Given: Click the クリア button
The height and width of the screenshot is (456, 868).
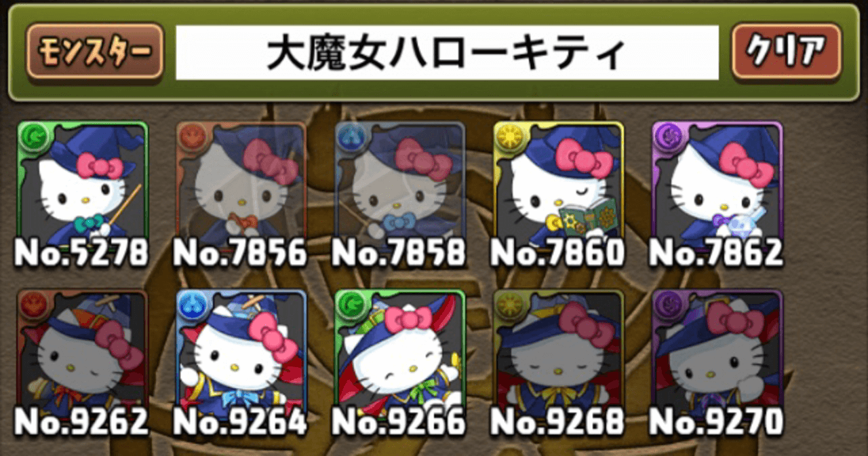Looking at the screenshot, I should pyautogui.click(x=786, y=51).
